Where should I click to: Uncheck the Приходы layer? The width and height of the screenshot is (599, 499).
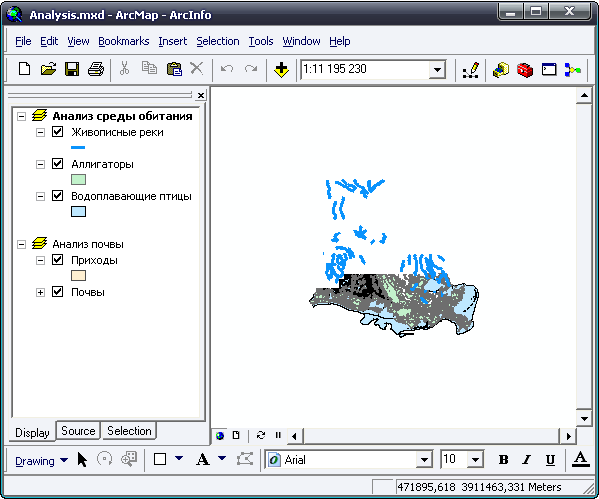(x=57, y=260)
